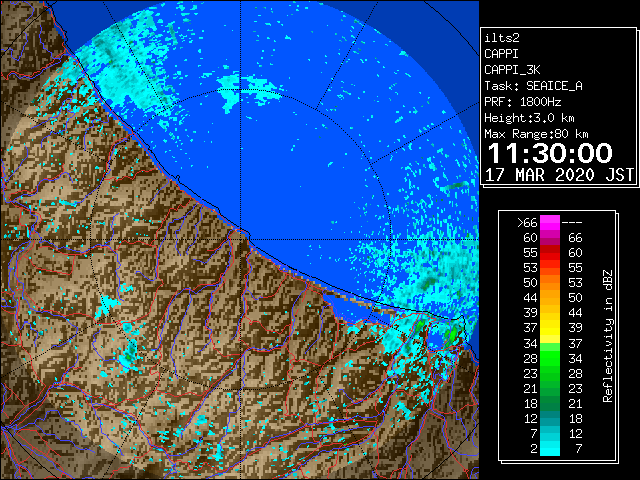Click the green echo patch near the southeast coast
Image resolution: width=640 pixels, height=480 pixels.
click(x=451, y=337)
